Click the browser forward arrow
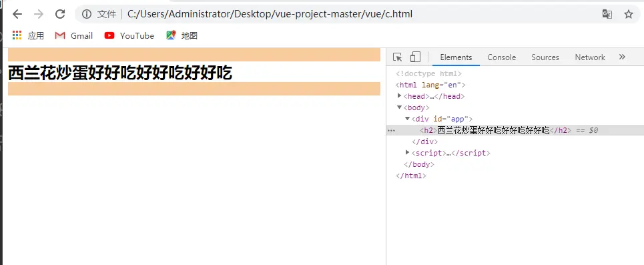Viewport: 644px width, 265px height. tap(39, 15)
